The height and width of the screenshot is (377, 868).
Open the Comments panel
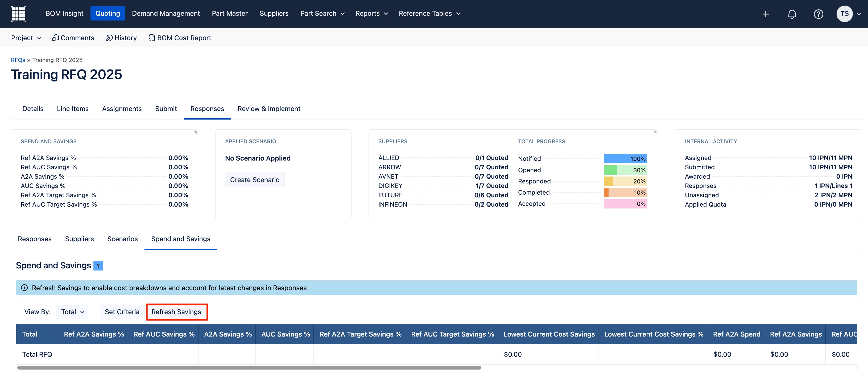click(x=73, y=38)
